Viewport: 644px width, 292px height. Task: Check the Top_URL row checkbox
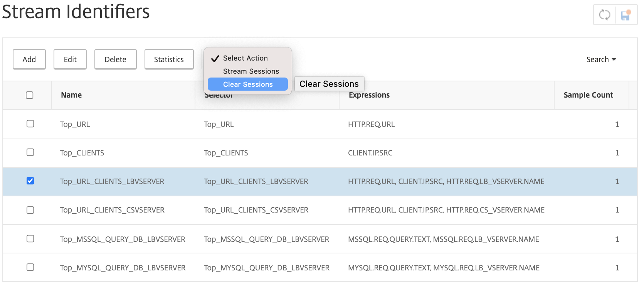click(x=30, y=124)
